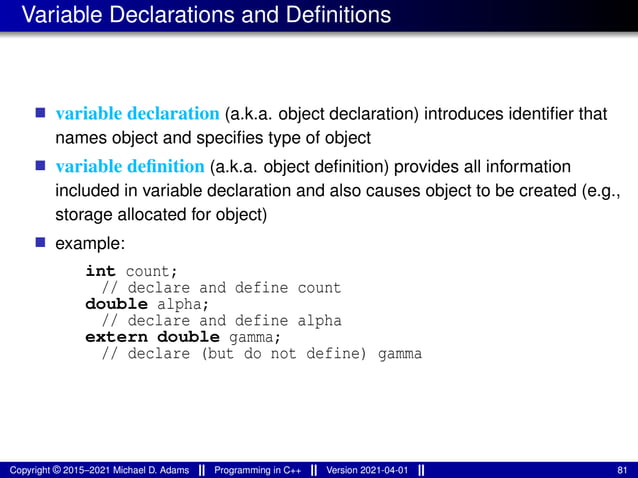The image size is (638, 478).
Task: Click the phrase '(a.k.a. object declaration)'
Action: pyautogui.click(x=322, y=114)
